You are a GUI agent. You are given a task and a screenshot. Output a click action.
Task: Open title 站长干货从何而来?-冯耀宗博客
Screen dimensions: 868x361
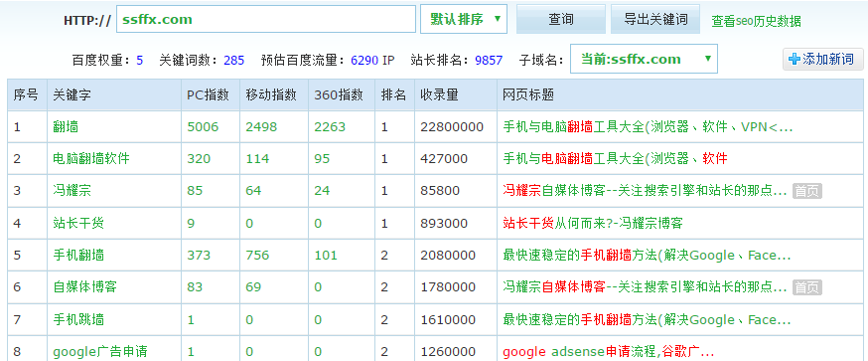(x=592, y=224)
